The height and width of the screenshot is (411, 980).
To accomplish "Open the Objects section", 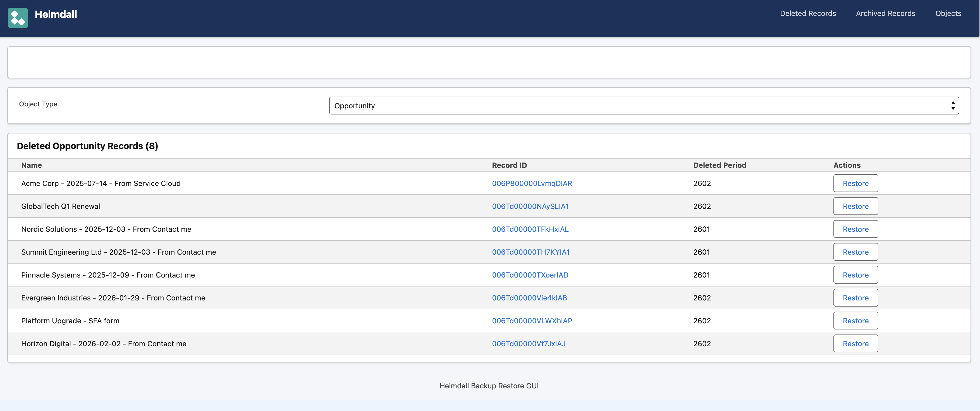I will click(948, 13).
